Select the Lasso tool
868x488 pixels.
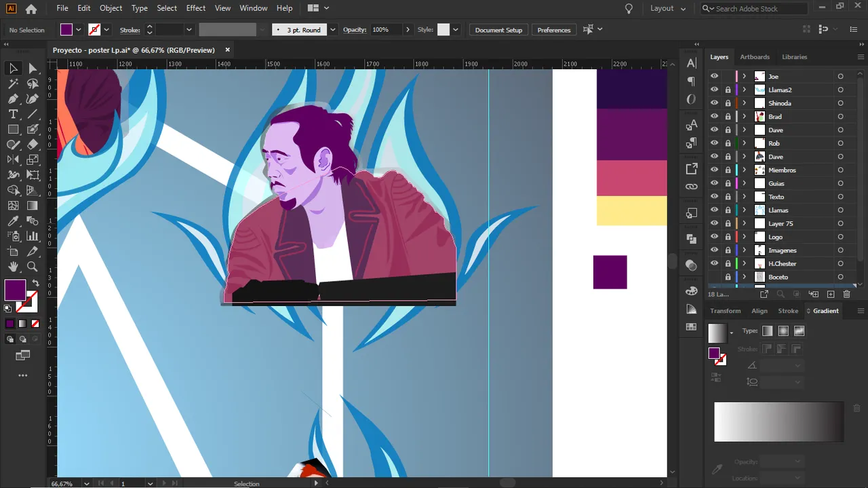point(33,83)
